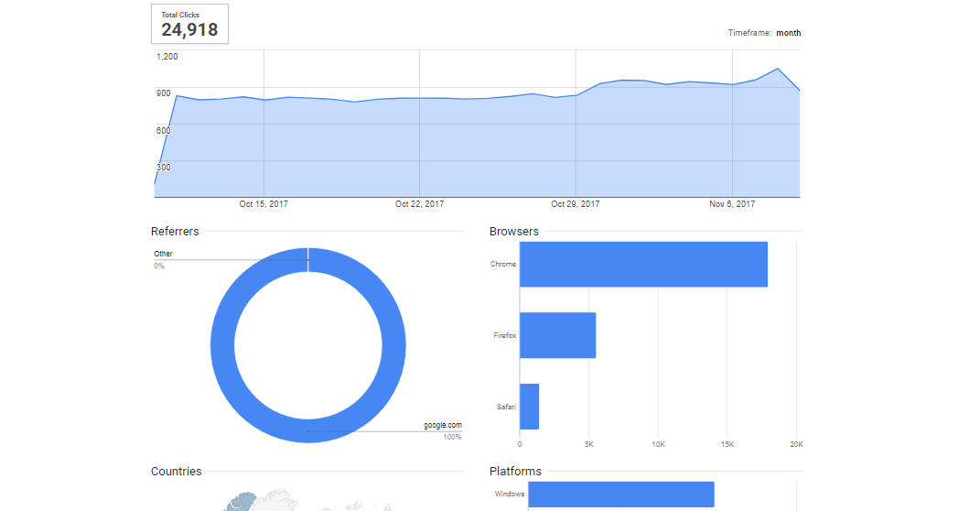Click the Windows label in Platforms
The image size is (980, 511).
510,495
